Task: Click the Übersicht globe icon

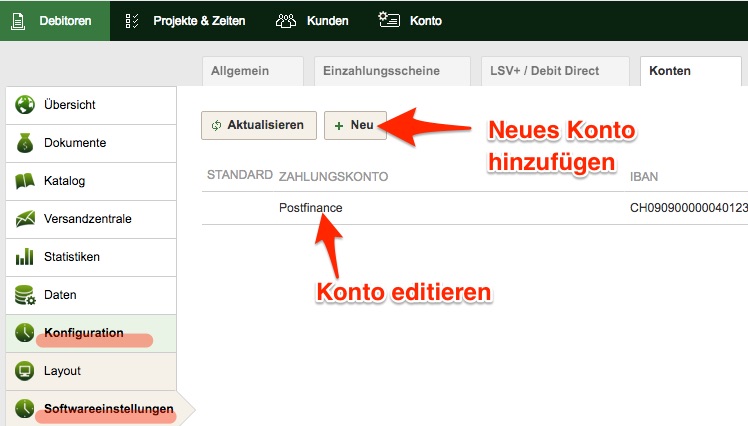Action: tap(25, 105)
